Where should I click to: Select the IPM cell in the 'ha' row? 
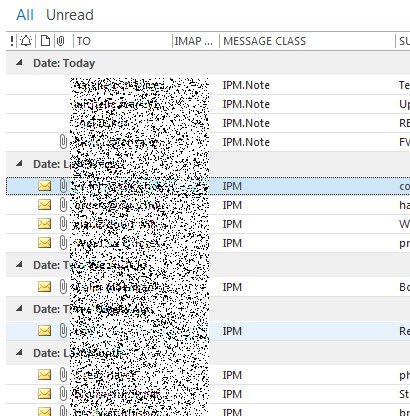pos(232,205)
